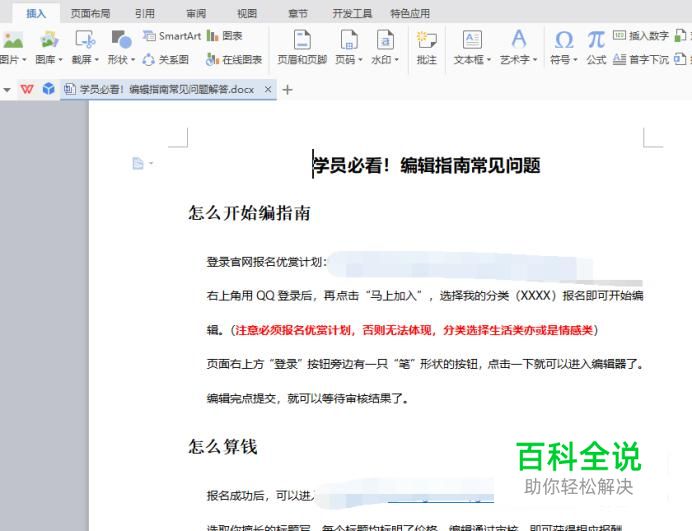The width and height of the screenshot is (692, 531).
Task: Switch to the 审阅 tab
Action: [x=196, y=14]
